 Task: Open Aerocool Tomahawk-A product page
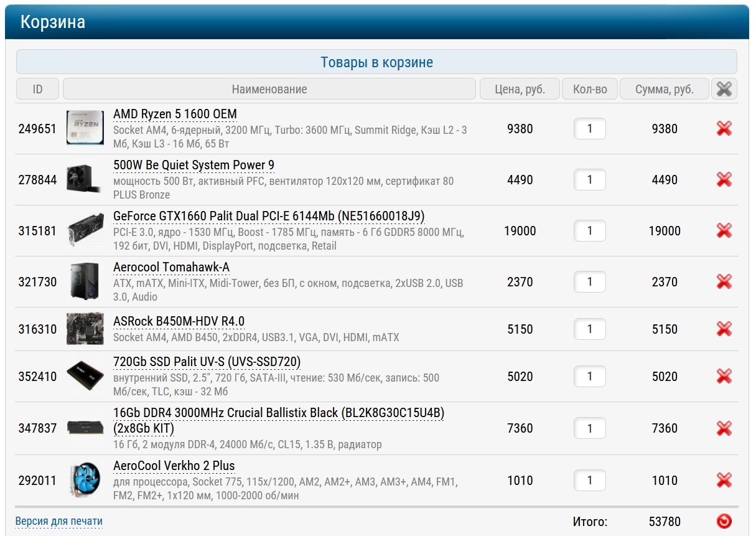click(171, 268)
